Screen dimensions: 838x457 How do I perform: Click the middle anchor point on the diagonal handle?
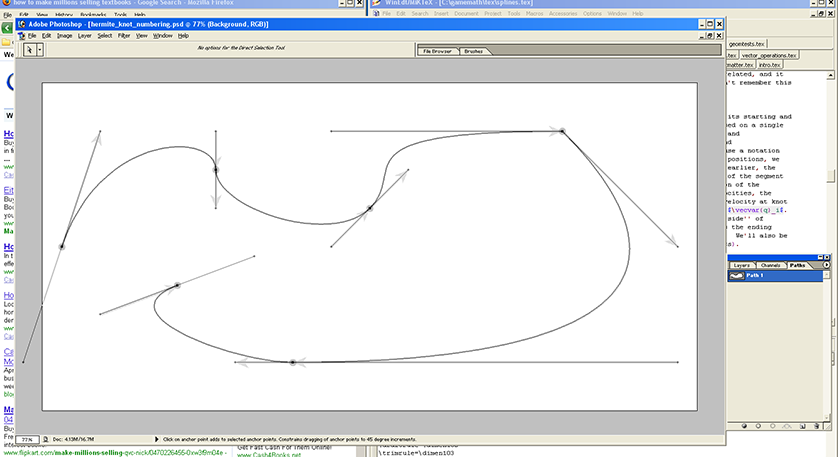click(x=370, y=208)
